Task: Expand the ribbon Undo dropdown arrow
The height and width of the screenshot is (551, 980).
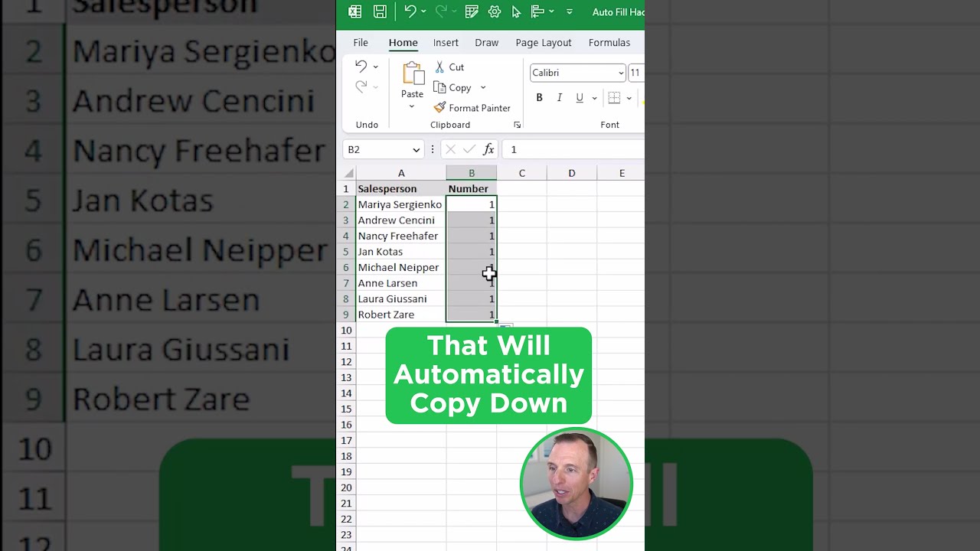Action: coord(375,67)
